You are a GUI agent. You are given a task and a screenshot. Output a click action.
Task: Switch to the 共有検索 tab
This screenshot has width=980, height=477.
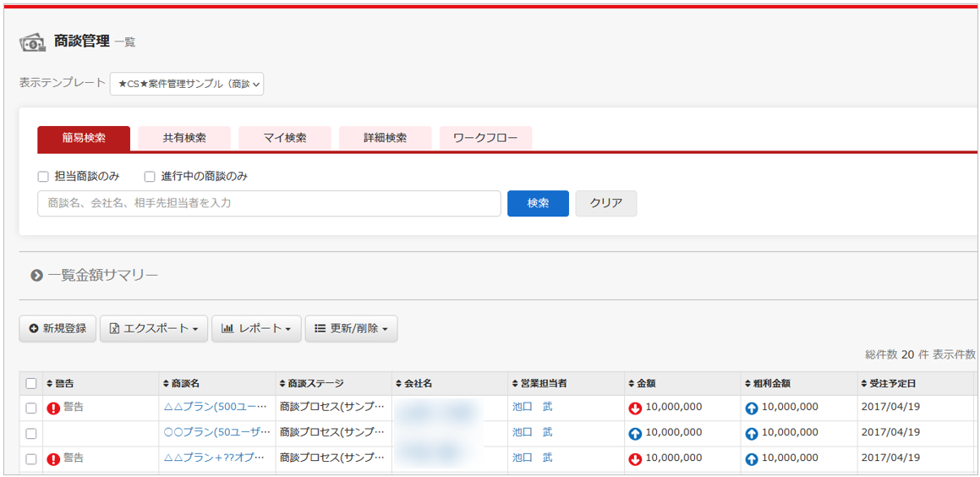[x=184, y=138]
